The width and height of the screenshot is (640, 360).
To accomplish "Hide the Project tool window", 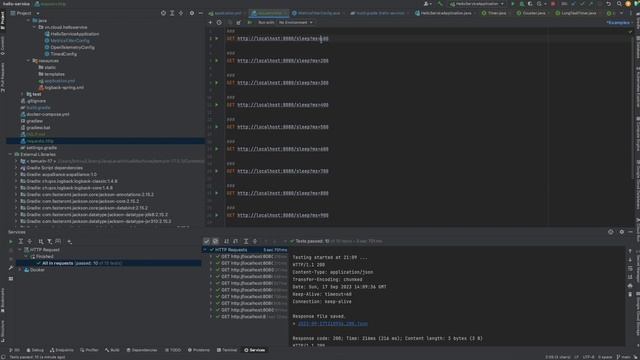I will point(200,13).
